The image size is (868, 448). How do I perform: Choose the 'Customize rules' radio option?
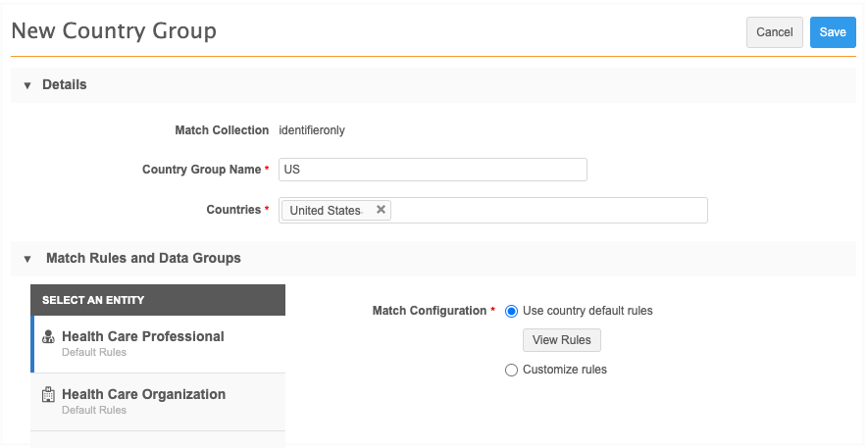click(x=511, y=370)
